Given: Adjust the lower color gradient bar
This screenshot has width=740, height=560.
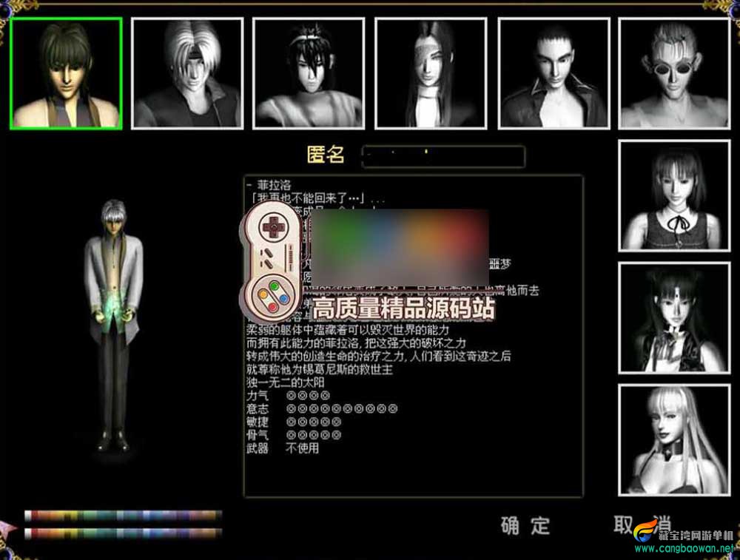Looking at the screenshot, I should point(123,533).
